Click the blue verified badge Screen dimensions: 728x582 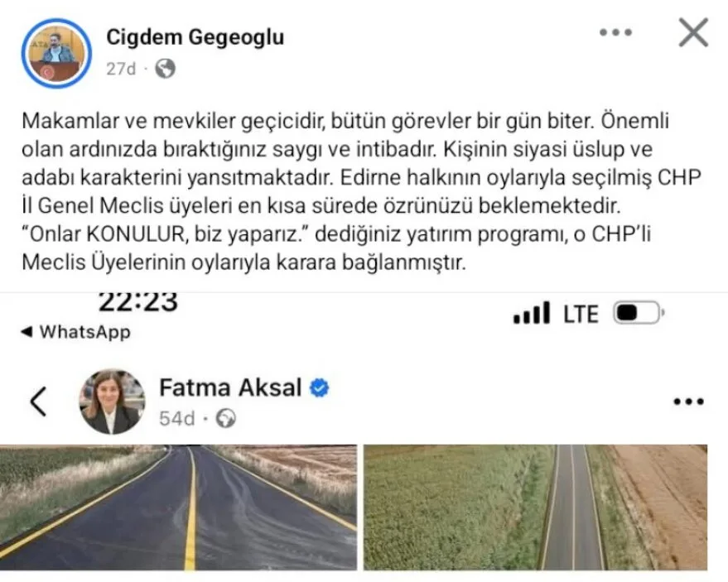[x=320, y=388]
